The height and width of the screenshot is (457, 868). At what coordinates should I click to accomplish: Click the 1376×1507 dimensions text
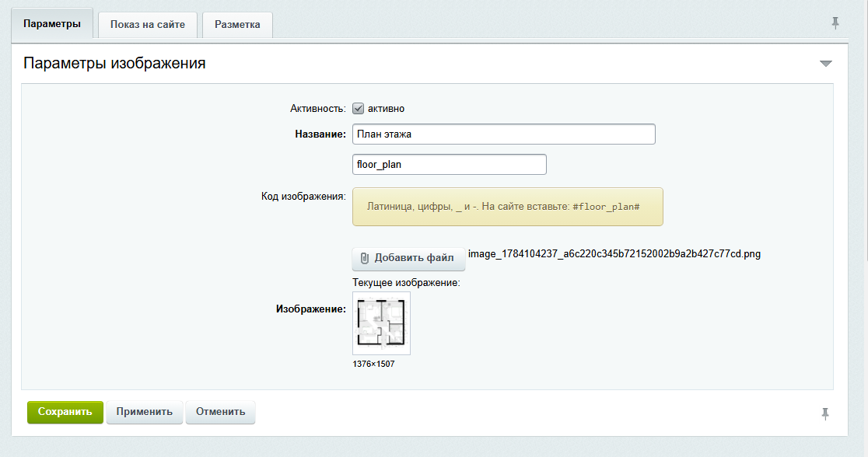[x=373, y=364]
